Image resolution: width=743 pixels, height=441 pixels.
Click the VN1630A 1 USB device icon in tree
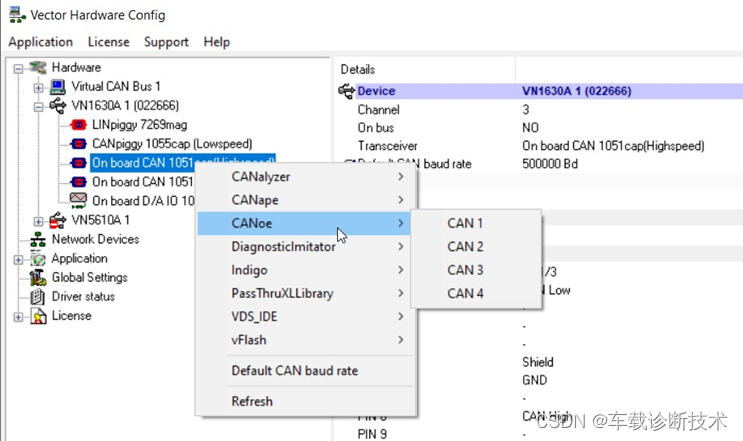coord(58,106)
